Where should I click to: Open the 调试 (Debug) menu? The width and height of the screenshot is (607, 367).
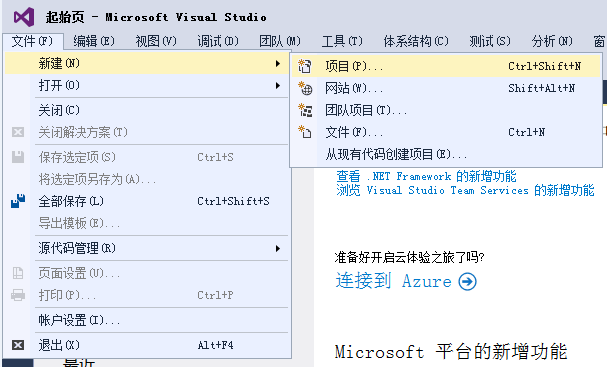[x=218, y=41]
